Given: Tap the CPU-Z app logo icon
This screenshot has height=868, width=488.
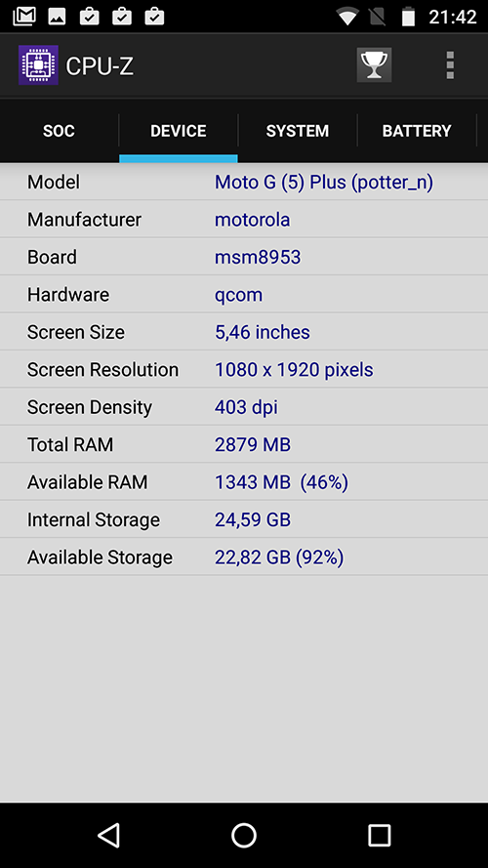Looking at the screenshot, I should (x=38, y=64).
